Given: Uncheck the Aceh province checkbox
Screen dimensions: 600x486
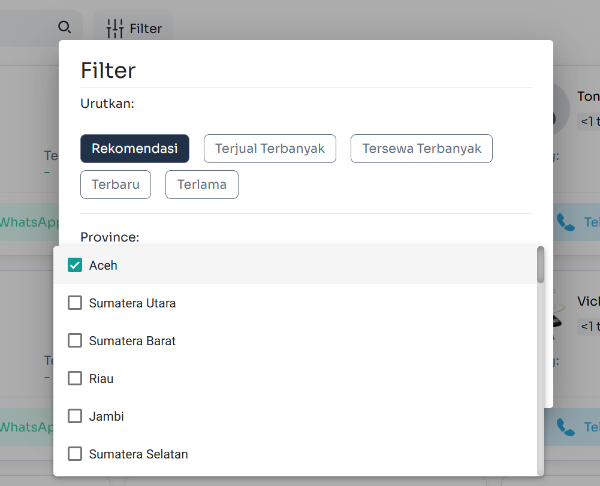Looking at the screenshot, I should point(75,265).
